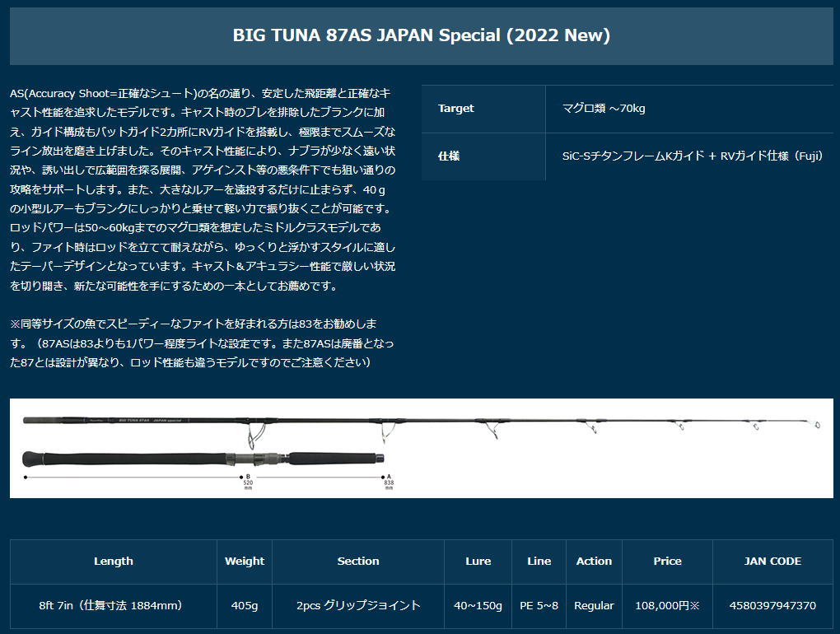The image size is (840, 634).
Task: Select the Target row label
Action: tap(455, 108)
